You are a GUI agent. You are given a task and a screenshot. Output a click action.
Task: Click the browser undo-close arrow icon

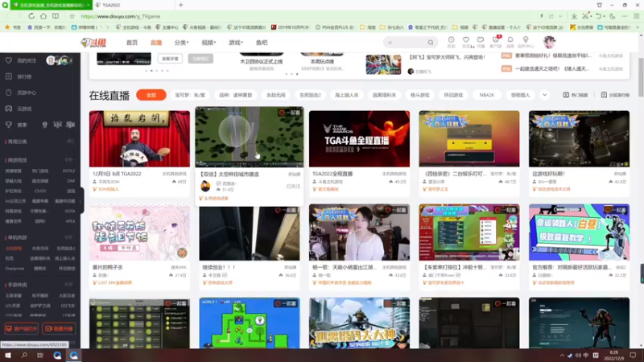tap(599, 16)
